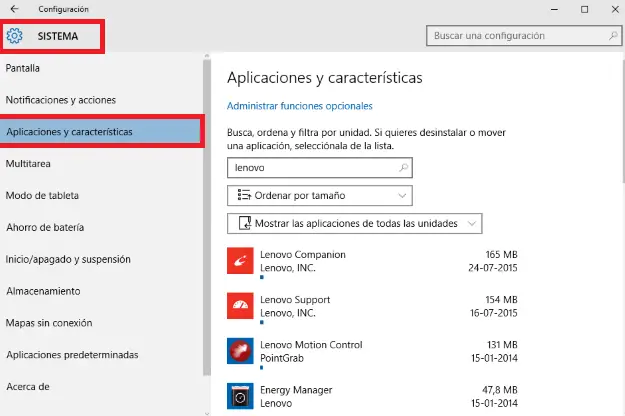Screen dimensions: 625x416
Task: Click search magnifier in Buscar una configuración
Action: [613, 36]
